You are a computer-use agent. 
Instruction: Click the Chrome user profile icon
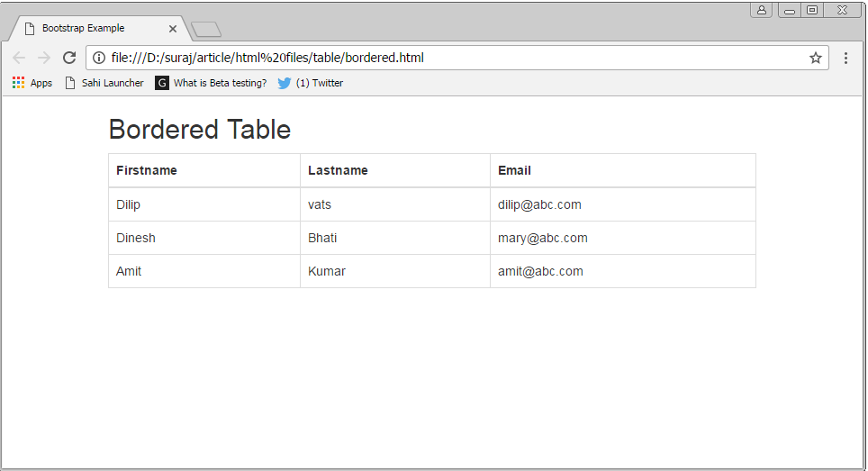[x=762, y=10]
